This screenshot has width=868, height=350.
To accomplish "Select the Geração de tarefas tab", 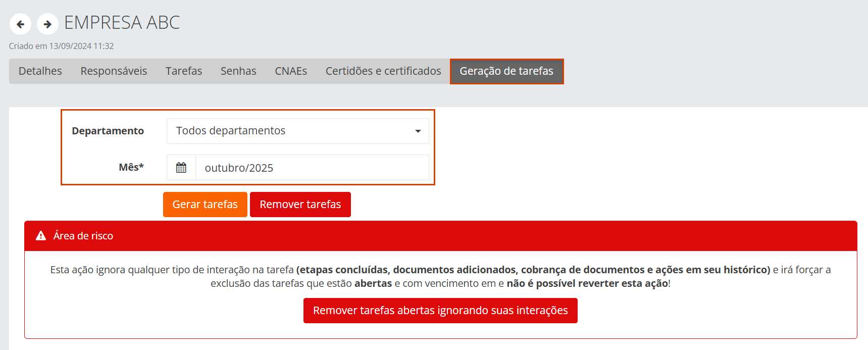I will coord(506,71).
